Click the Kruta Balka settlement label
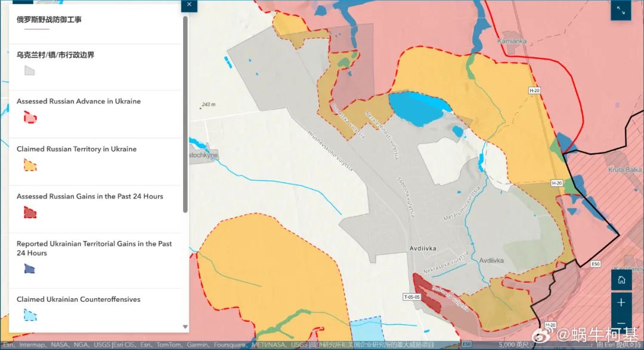 [x=625, y=170]
